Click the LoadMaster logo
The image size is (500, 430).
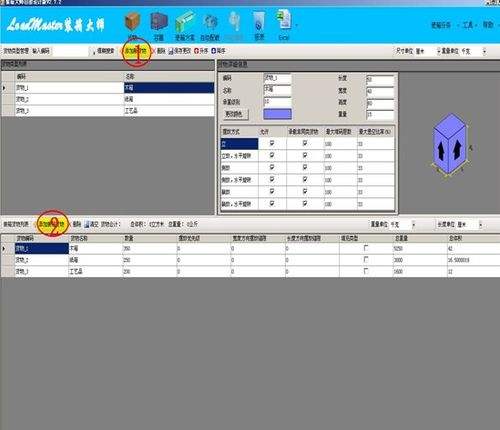tap(56, 25)
